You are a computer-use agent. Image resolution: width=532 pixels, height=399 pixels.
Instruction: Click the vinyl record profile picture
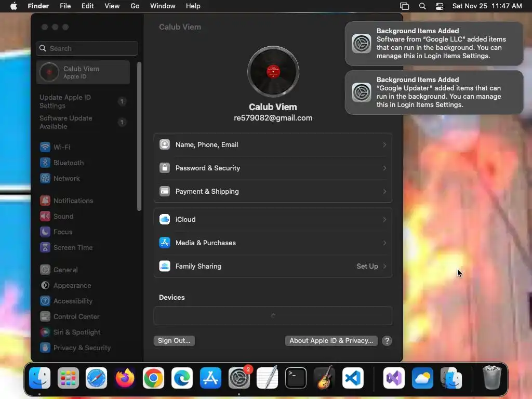tap(273, 72)
